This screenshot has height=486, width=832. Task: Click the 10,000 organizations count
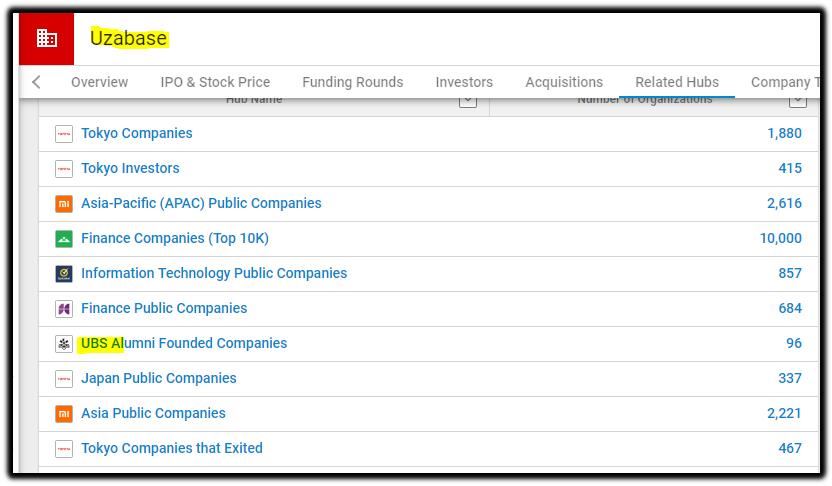781,238
